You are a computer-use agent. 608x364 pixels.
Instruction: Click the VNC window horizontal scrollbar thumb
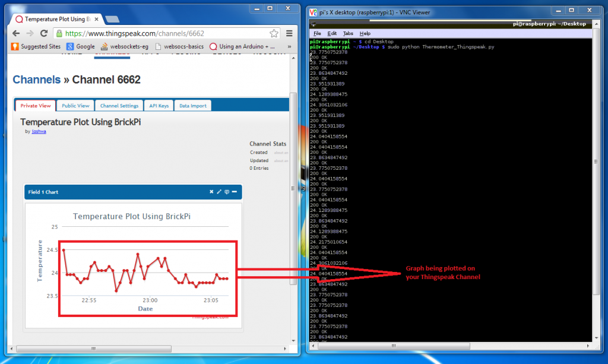point(394,346)
